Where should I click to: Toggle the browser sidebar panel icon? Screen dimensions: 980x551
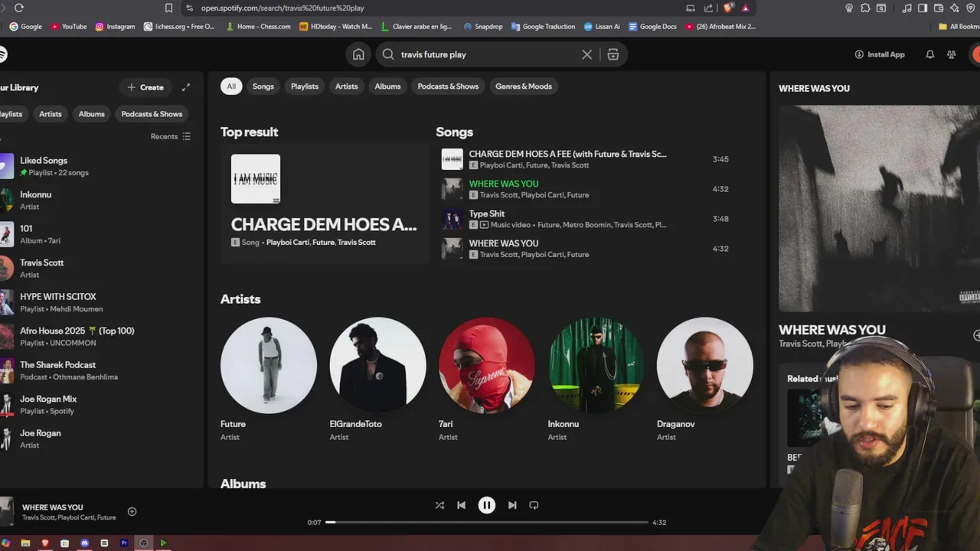(x=923, y=8)
